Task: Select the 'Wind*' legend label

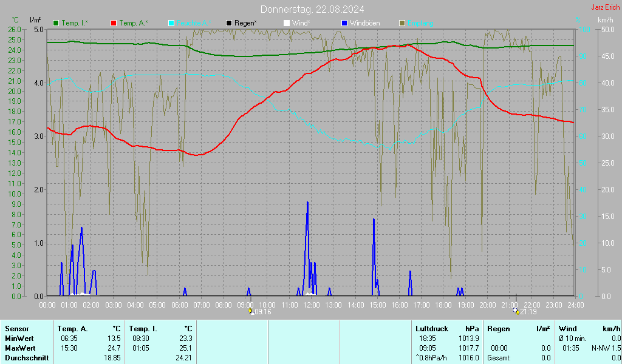Action: 301,24
